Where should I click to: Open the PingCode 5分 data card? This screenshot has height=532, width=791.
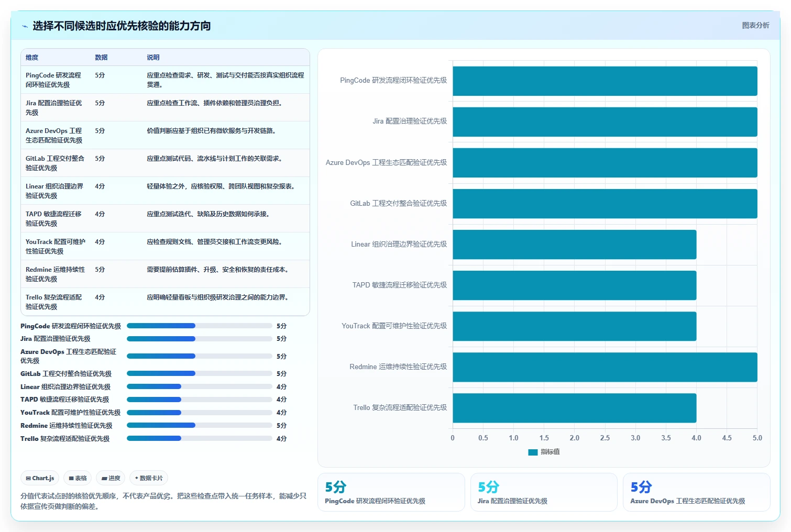(391, 492)
